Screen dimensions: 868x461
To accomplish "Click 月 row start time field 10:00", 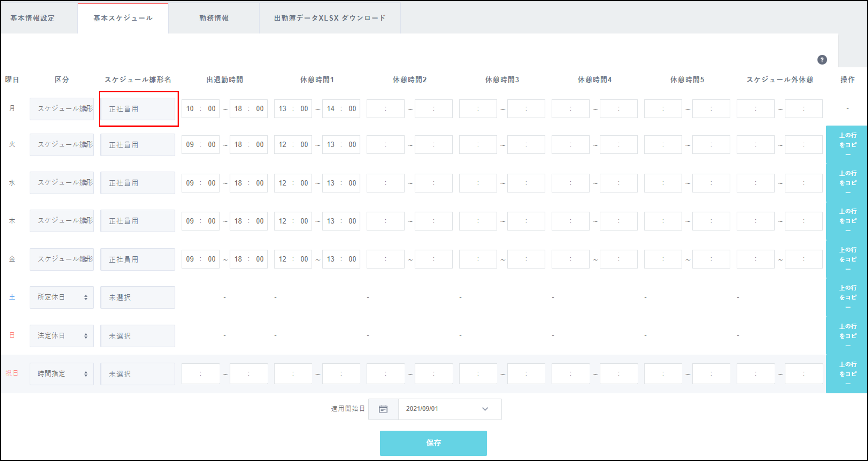I will coord(200,109).
